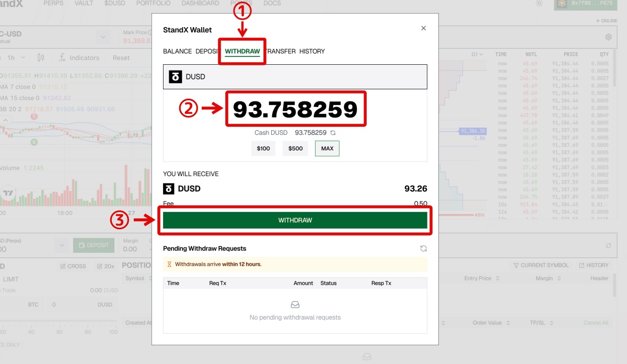Open chart settings gear icon
The width and height of the screenshot is (627, 364).
[608, 37]
